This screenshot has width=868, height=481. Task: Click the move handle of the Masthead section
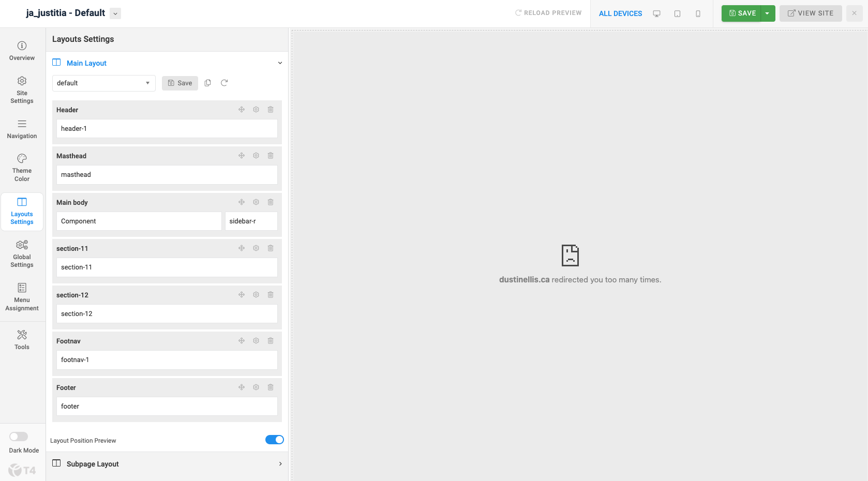[x=242, y=156]
